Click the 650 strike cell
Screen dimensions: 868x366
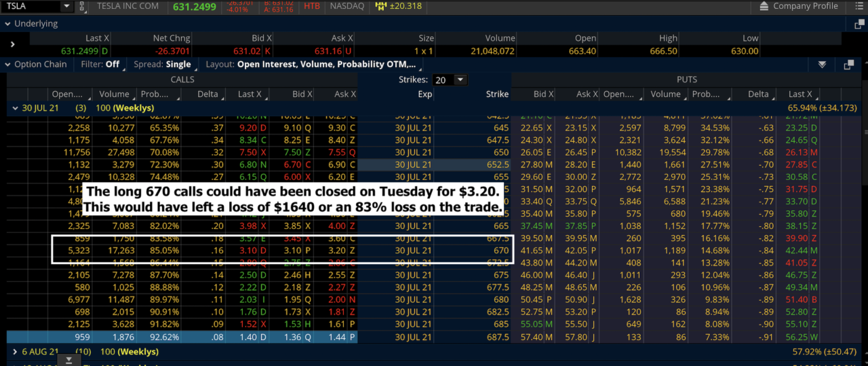point(501,152)
